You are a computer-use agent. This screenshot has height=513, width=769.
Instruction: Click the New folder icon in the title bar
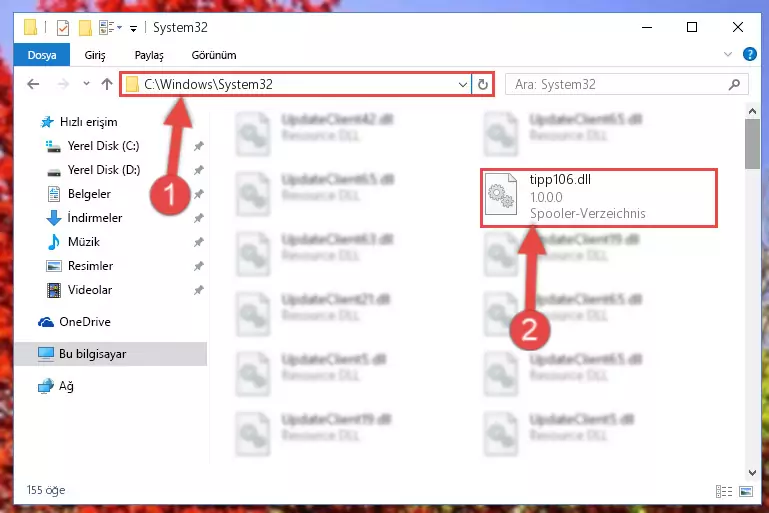(x=85, y=28)
